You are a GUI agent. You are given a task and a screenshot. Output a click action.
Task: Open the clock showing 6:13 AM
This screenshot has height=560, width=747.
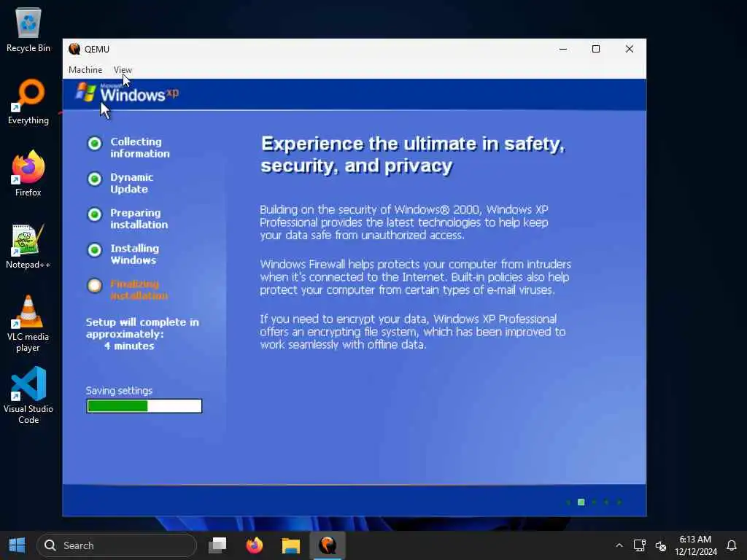[695, 545]
